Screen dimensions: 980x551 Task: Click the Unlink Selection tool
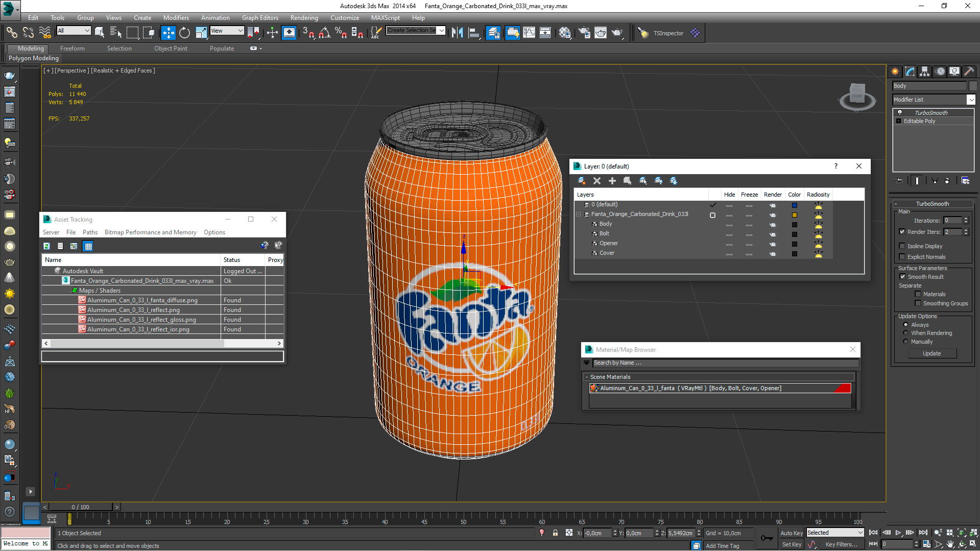[28, 33]
